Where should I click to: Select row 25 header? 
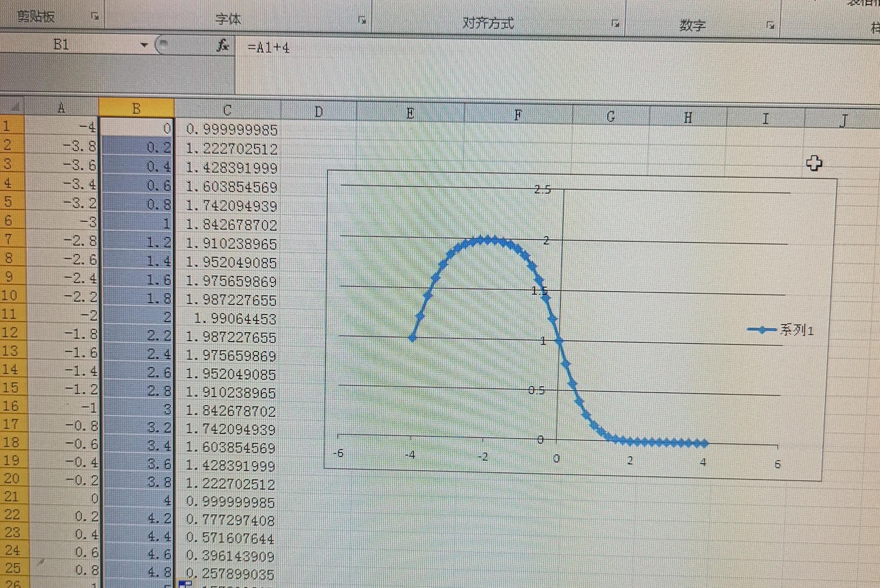15,568
